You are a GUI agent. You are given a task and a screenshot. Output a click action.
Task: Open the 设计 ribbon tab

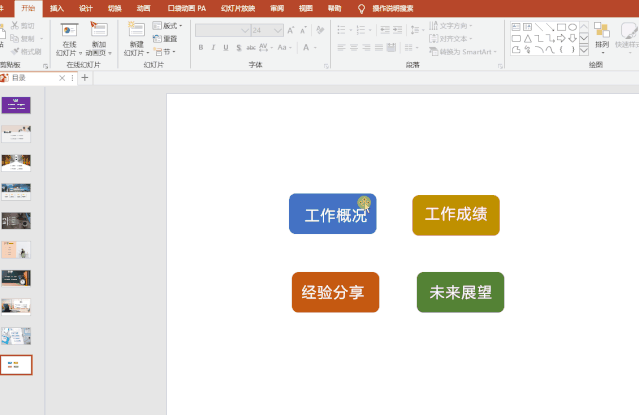(x=86, y=9)
